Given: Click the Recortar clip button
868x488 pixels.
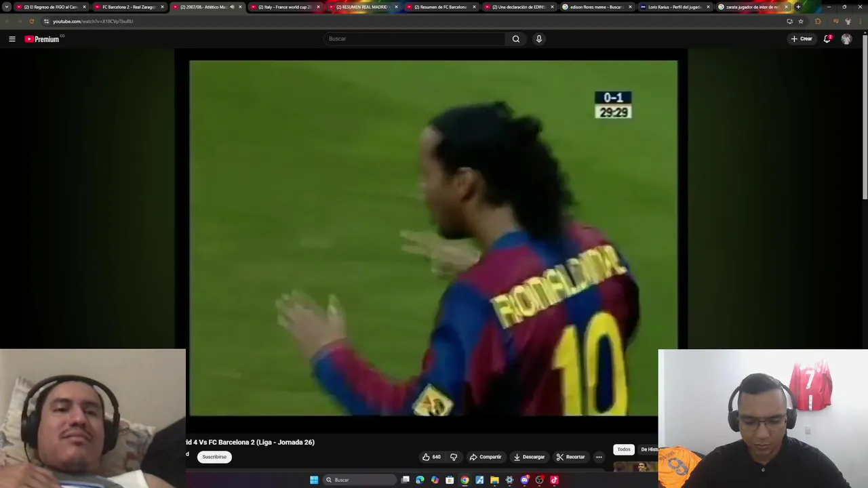Looking at the screenshot, I should tap(570, 457).
